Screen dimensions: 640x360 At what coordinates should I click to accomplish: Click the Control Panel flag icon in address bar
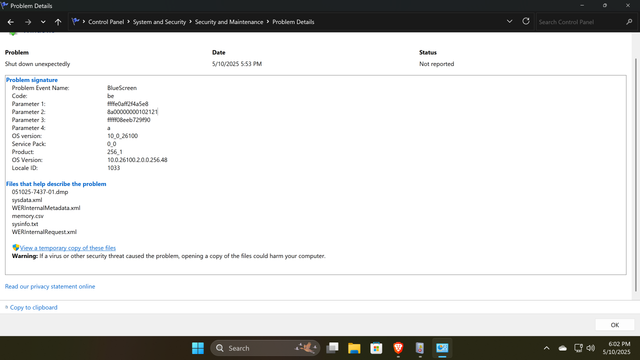point(75,22)
